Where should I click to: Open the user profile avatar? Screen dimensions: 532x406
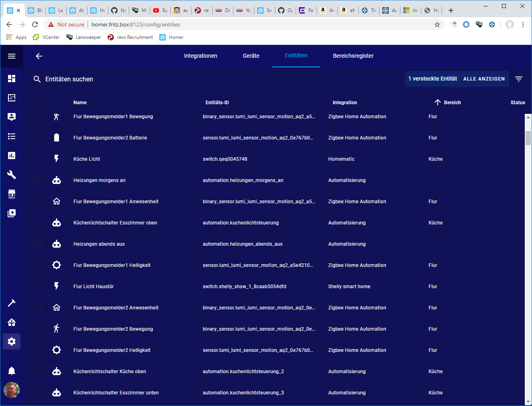[12, 390]
